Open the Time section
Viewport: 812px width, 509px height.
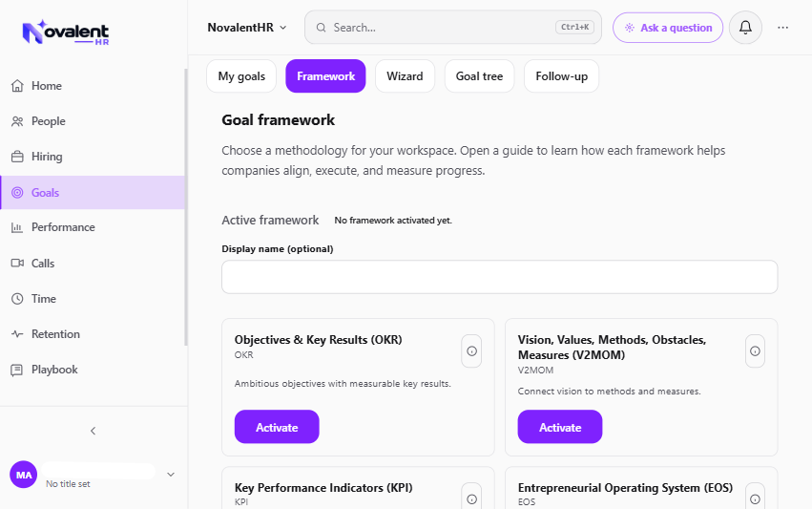click(x=93, y=299)
